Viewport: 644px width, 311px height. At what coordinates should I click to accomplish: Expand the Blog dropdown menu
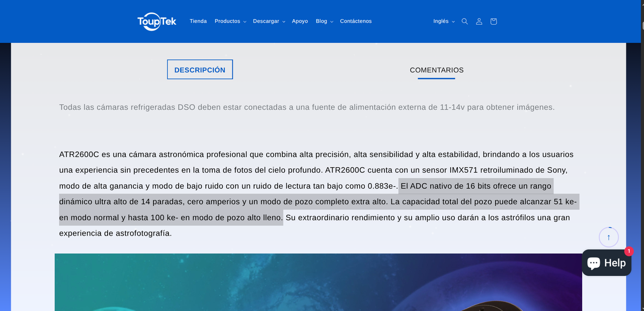(325, 21)
